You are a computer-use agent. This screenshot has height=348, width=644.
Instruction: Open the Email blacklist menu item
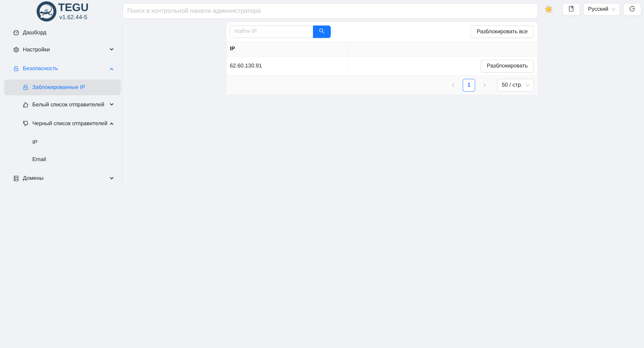[x=39, y=159]
